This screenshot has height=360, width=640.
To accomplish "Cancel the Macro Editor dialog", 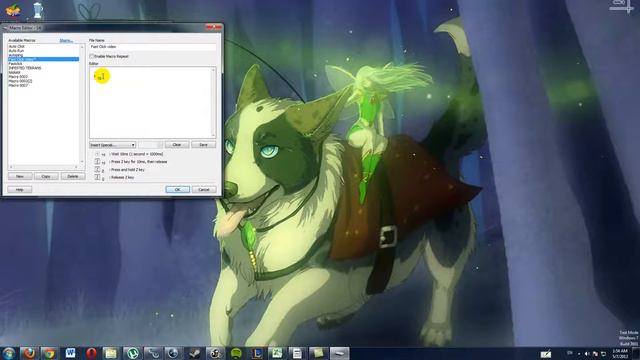I will tap(204, 189).
